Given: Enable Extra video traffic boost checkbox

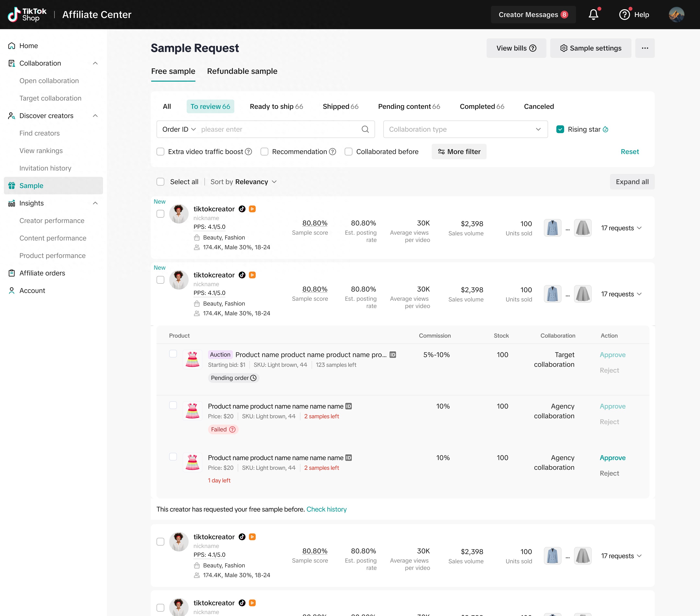Looking at the screenshot, I should tap(160, 152).
